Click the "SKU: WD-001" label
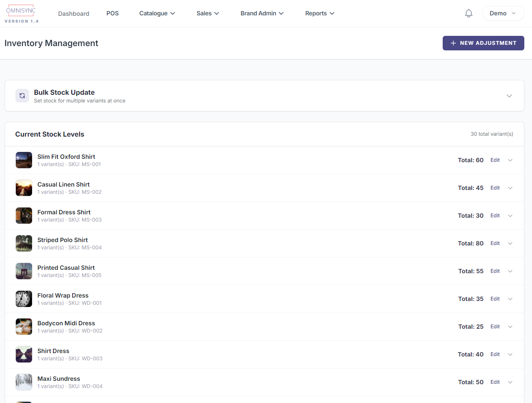532x403 pixels. [85, 303]
